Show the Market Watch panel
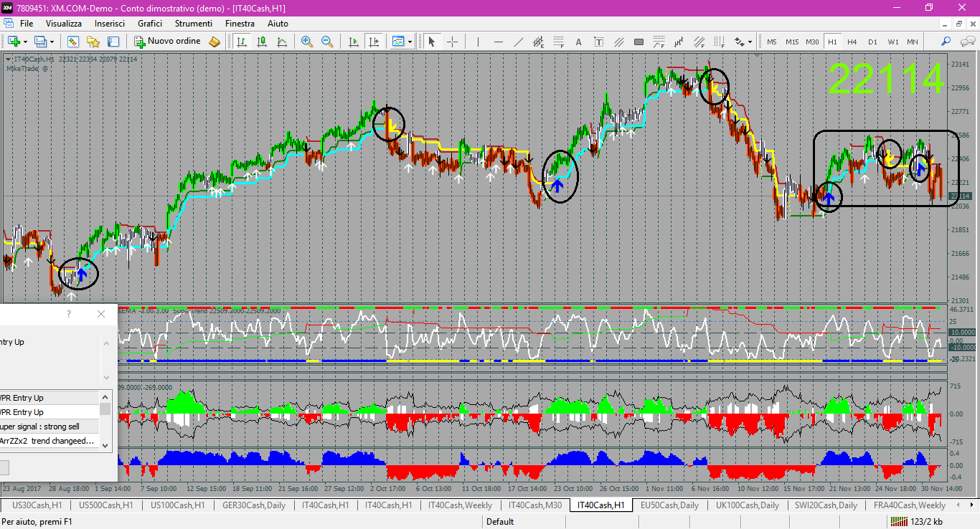980x529 pixels. tap(72, 42)
